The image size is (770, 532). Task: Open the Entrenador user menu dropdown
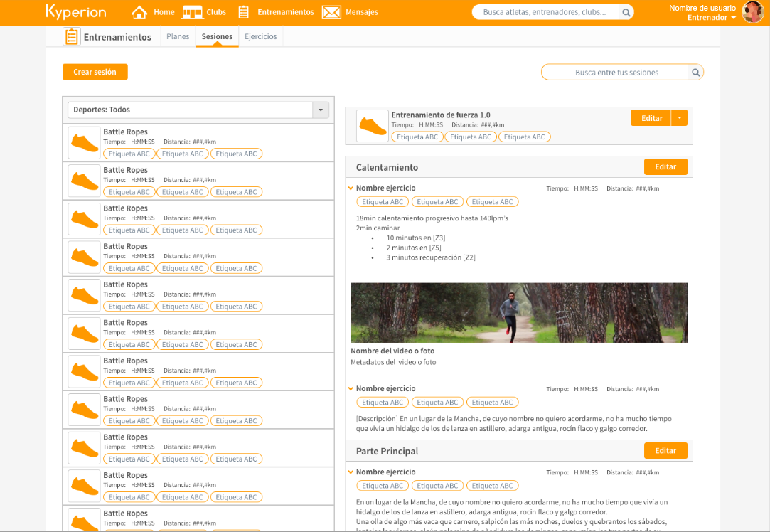coord(733,18)
